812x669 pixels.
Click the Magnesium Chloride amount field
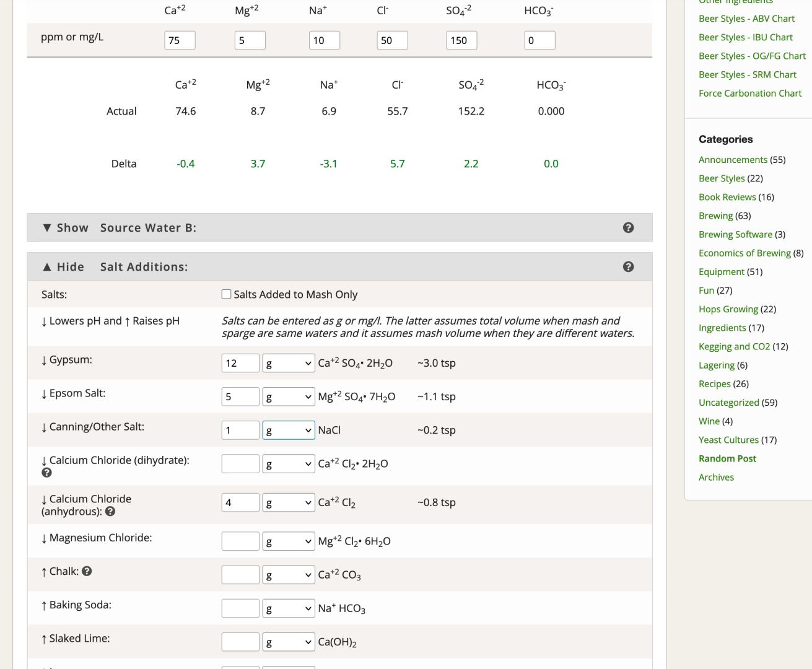[x=240, y=541]
